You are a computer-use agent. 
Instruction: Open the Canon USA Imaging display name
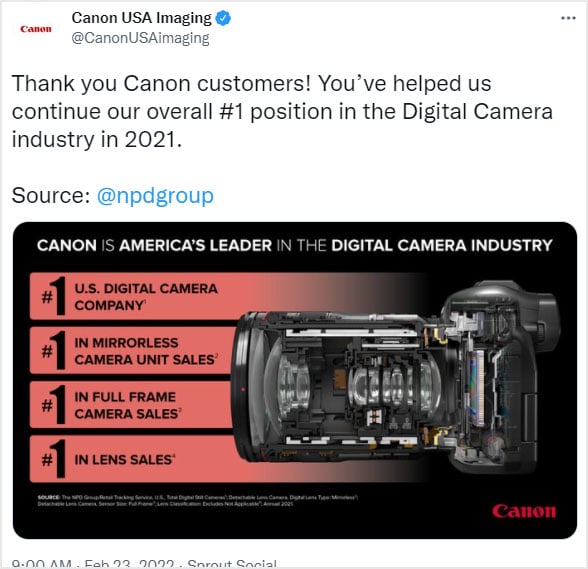point(141,18)
